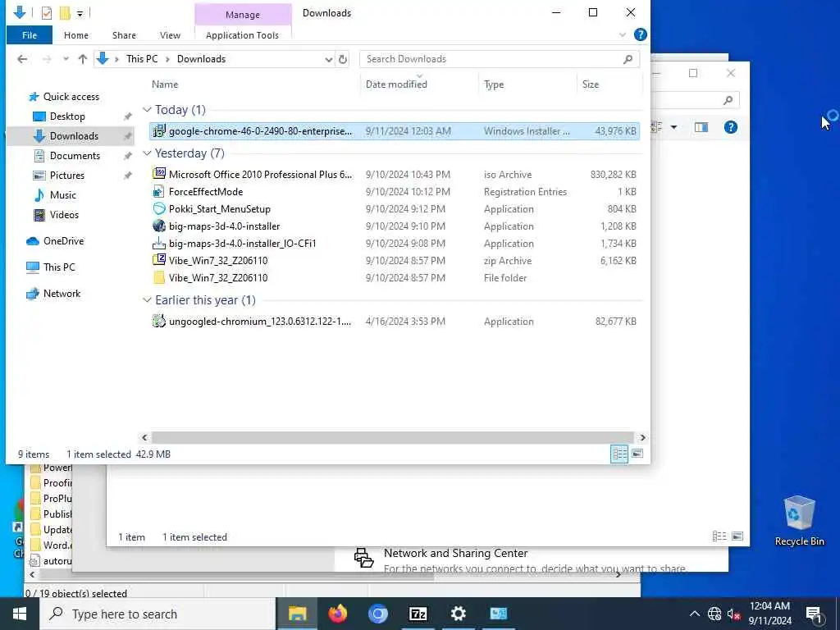Image resolution: width=840 pixels, height=630 pixels.
Task: Click the Properties quick access toolbar icon
Action: (47, 13)
